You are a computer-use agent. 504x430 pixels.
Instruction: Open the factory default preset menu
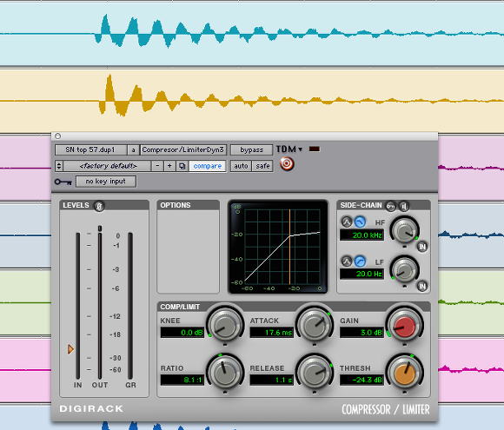(x=108, y=166)
